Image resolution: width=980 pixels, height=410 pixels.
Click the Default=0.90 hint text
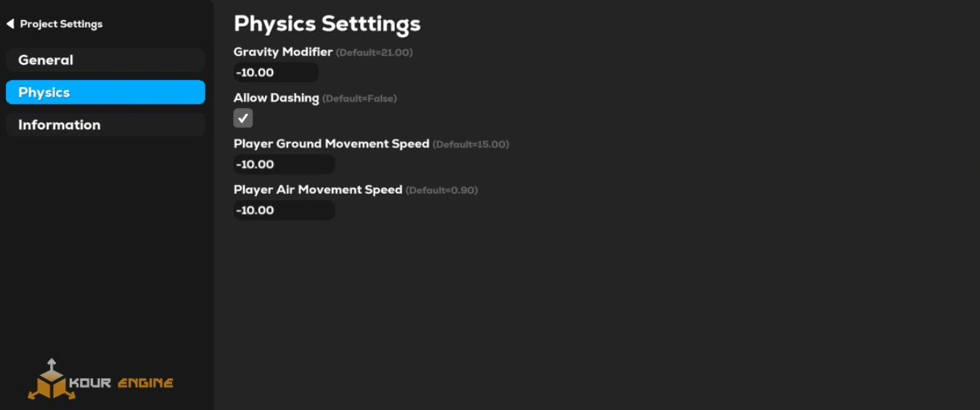441,190
